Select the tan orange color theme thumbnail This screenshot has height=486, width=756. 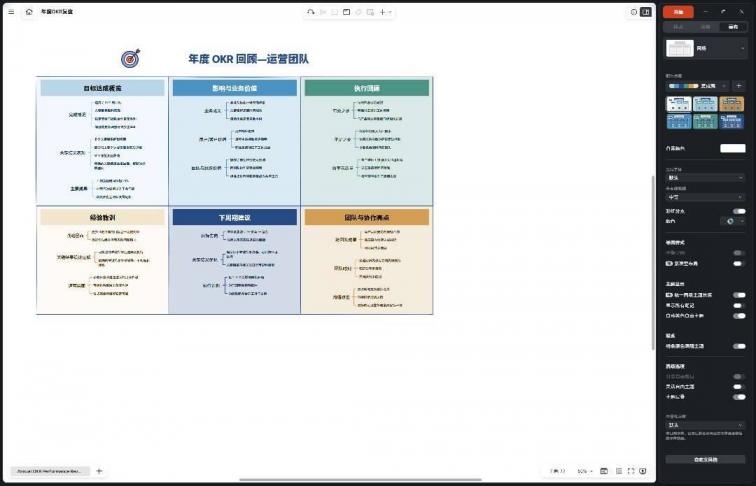pos(731,104)
